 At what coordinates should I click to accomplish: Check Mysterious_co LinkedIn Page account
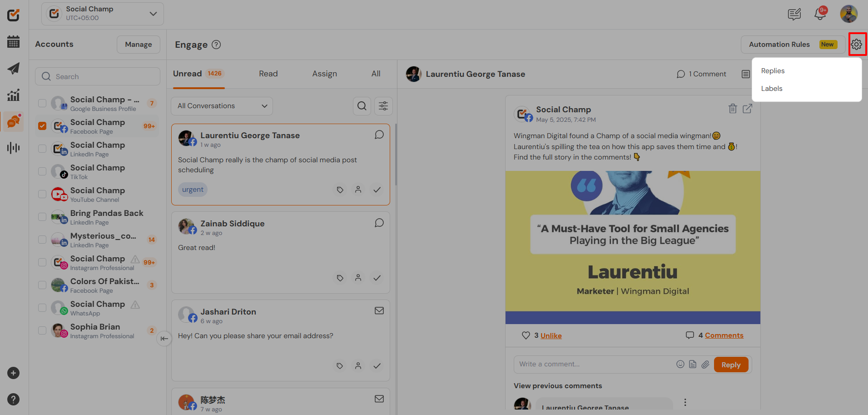coord(42,240)
